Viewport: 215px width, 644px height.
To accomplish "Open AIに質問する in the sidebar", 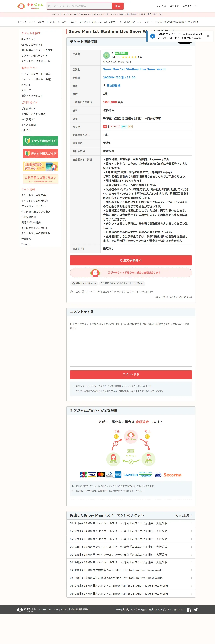I will [28, 120].
